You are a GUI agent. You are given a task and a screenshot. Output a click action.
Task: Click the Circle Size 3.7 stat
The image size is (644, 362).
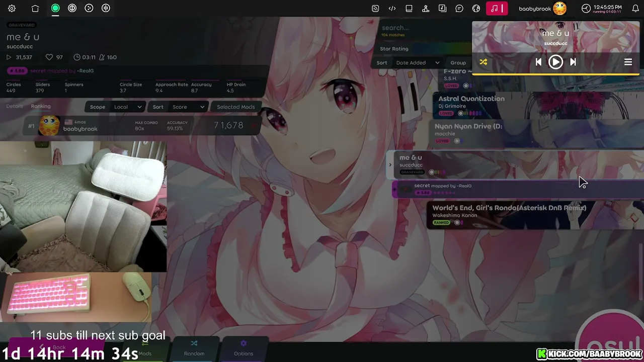[131, 87]
